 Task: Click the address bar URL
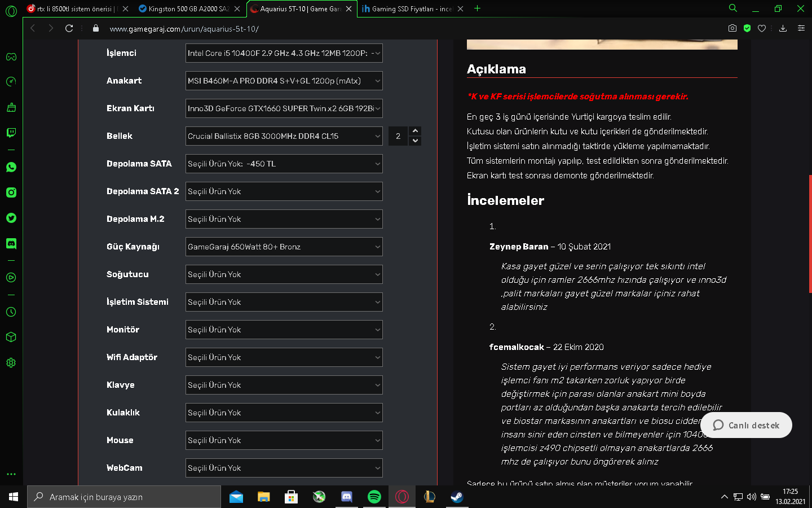[184, 28]
